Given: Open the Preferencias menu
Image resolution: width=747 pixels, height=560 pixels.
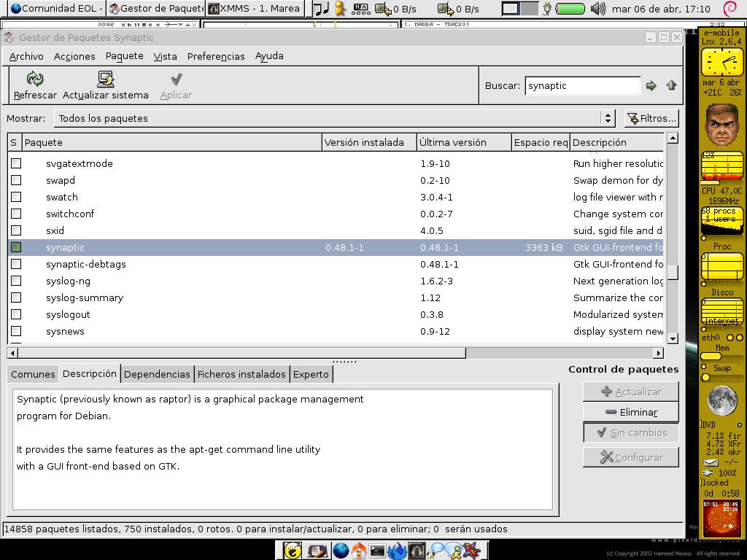Looking at the screenshot, I should [216, 56].
